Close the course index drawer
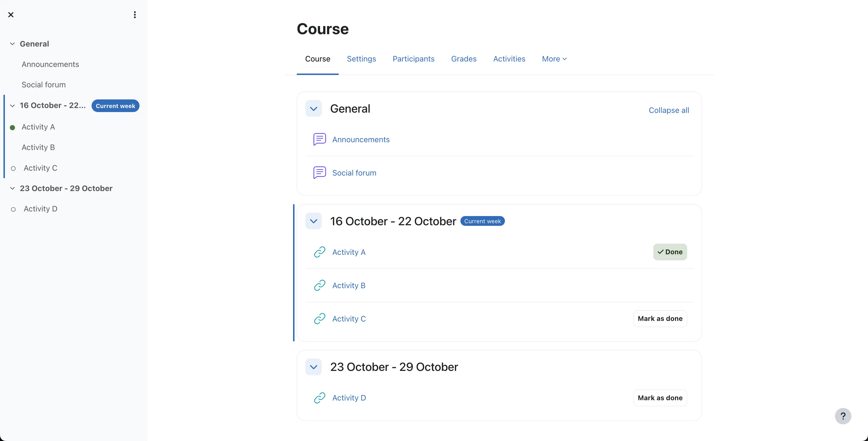The height and width of the screenshot is (441, 868). pyautogui.click(x=11, y=14)
